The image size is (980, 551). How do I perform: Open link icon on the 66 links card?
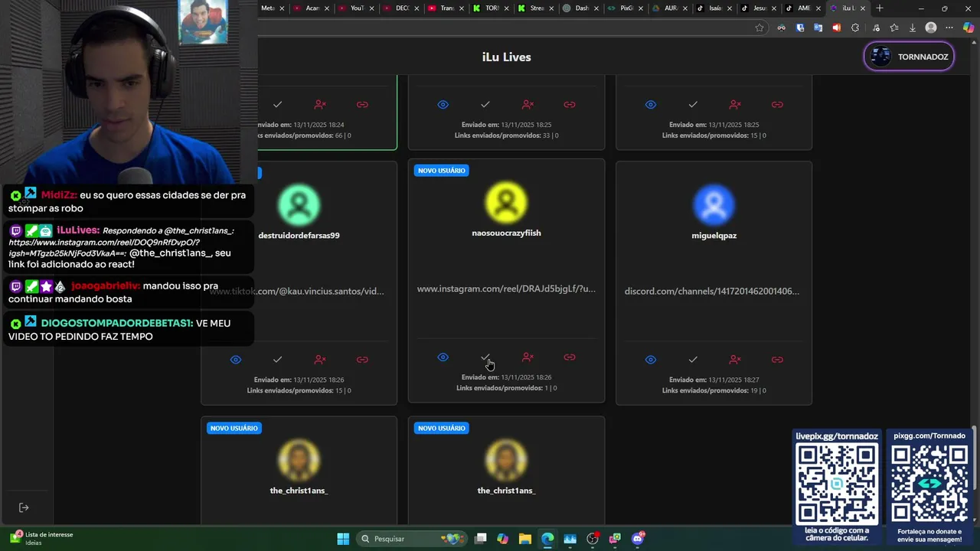(x=362, y=104)
